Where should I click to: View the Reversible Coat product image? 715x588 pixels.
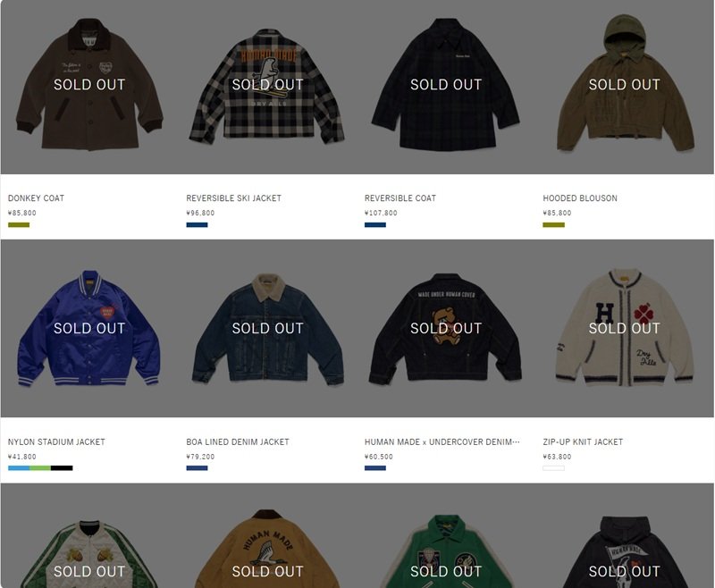(x=446, y=87)
